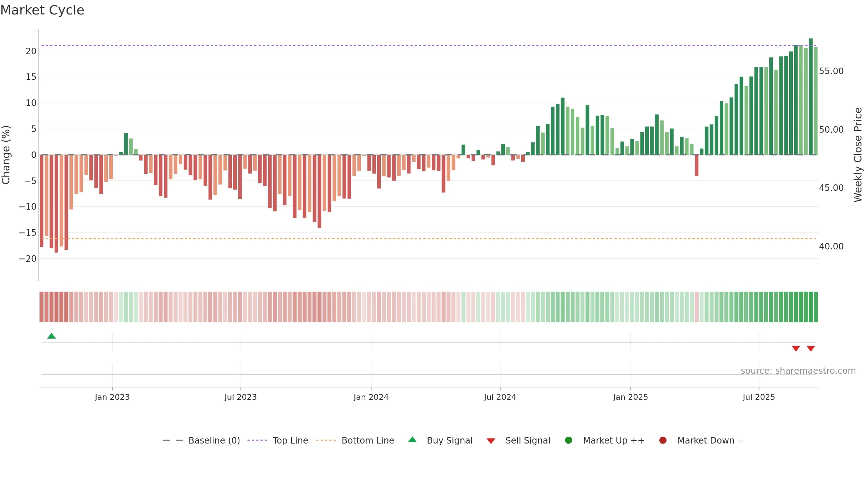Click the purple dotted Top Line legend swatch
Image resolution: width=868 pixels, height=488 pixels.
[x=257, y=440]
